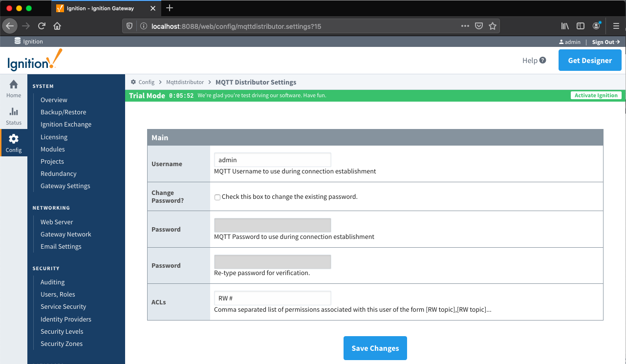Open page actions three-dot menu
Screen dimensions: 626x364
[x=465, y=26]
